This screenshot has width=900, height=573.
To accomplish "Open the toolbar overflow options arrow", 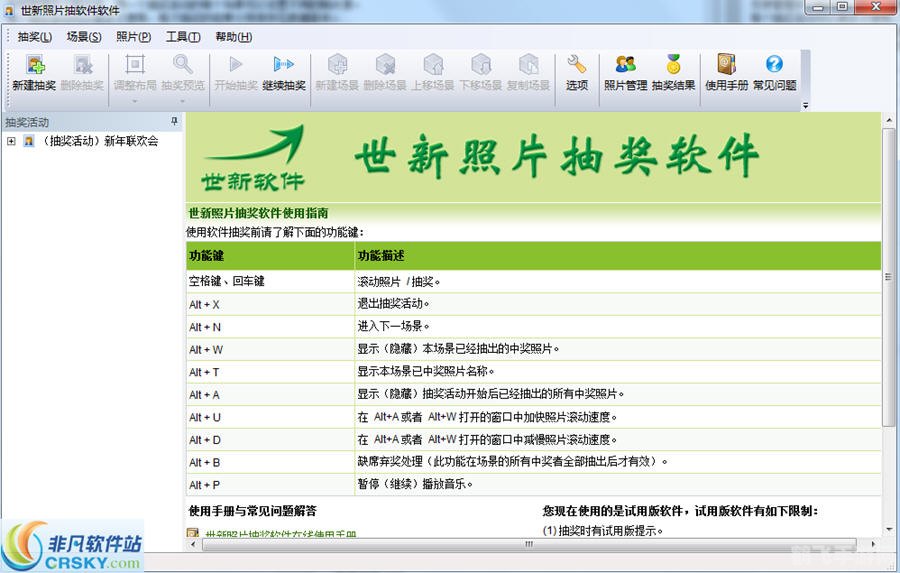I will [x=805, y=106].
